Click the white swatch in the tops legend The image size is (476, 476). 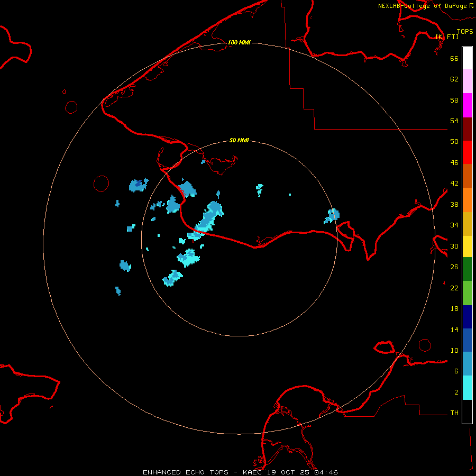coord(467,58)
